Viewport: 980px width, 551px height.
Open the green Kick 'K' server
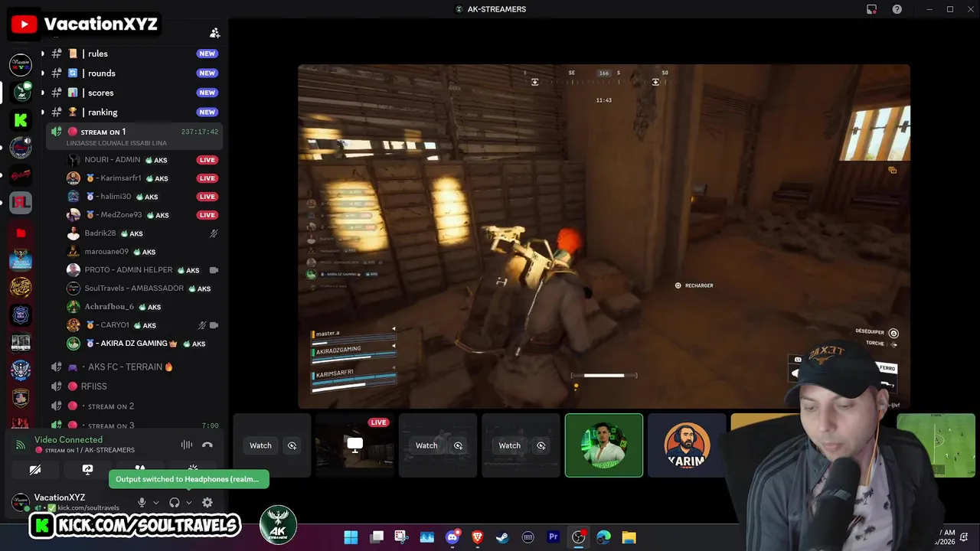tap(21, 120)
